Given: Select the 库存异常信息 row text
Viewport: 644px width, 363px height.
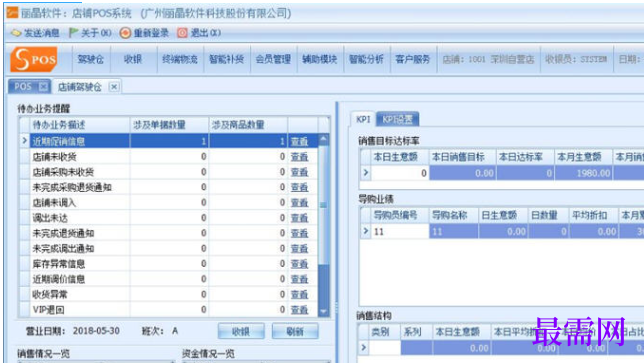Looking at the screenshot, I should (x=59, y=264).
